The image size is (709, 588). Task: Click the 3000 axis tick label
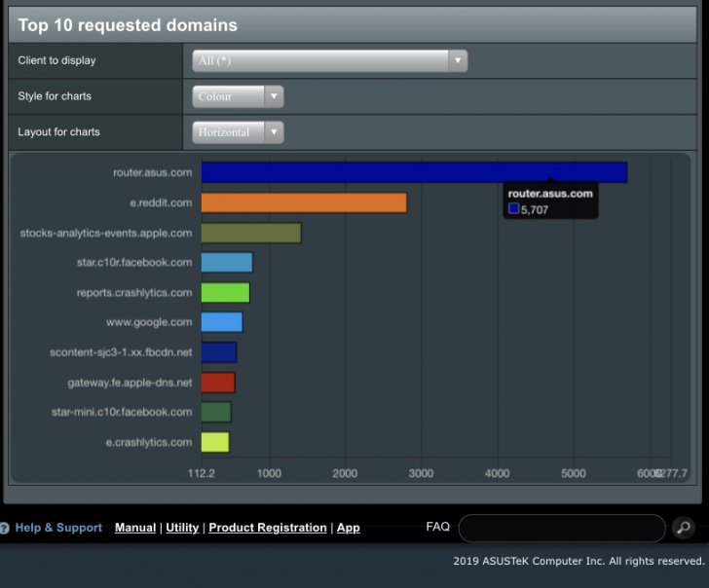coord(421,473)
